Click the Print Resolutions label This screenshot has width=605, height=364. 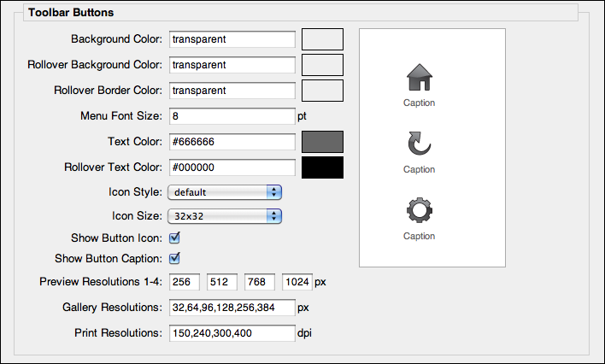pyautogui.click(x=119, y=332)
